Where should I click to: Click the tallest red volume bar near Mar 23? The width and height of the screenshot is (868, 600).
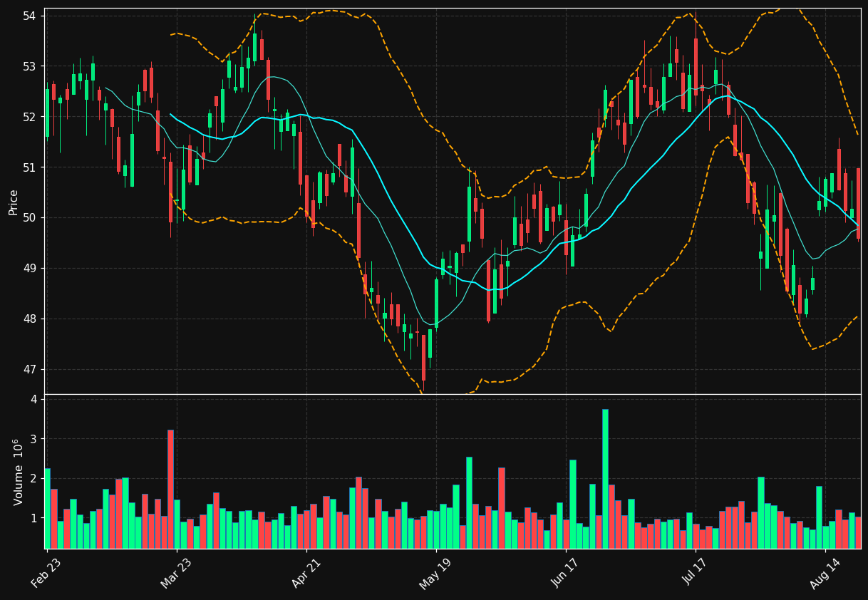(x=170, y=489)
